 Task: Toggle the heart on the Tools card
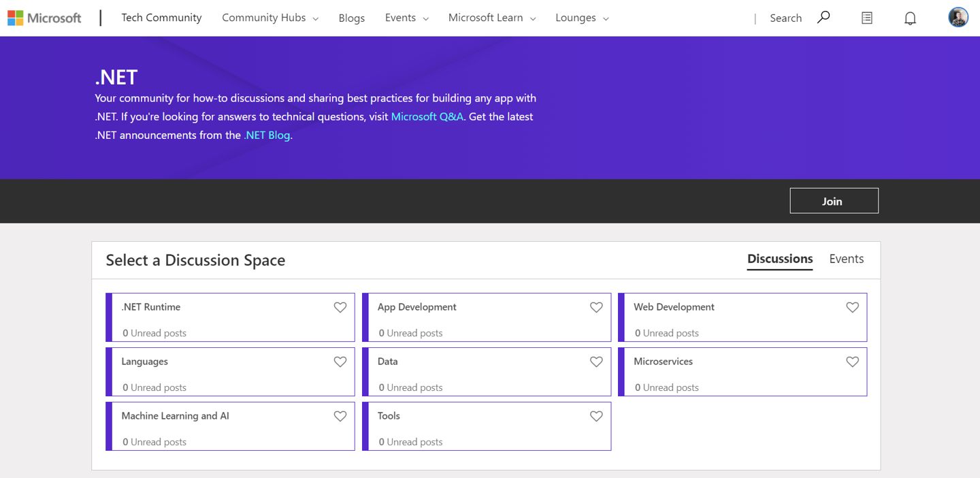[596, 416]
